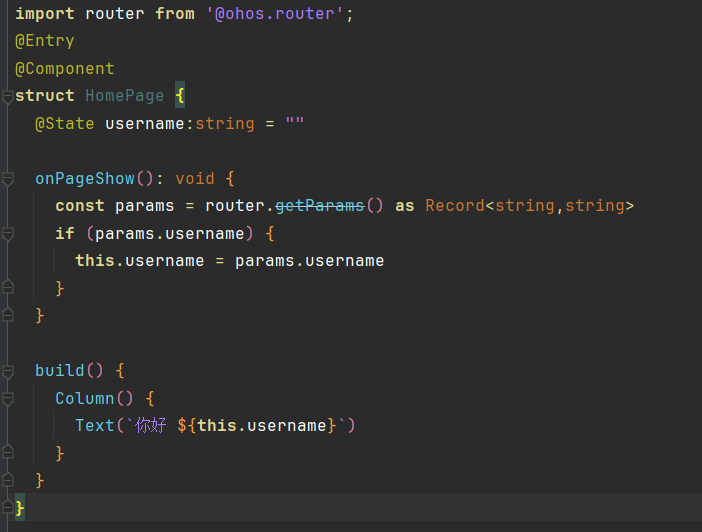Click this.username inside the template expression
702x532 pixels.
[262, 426]
